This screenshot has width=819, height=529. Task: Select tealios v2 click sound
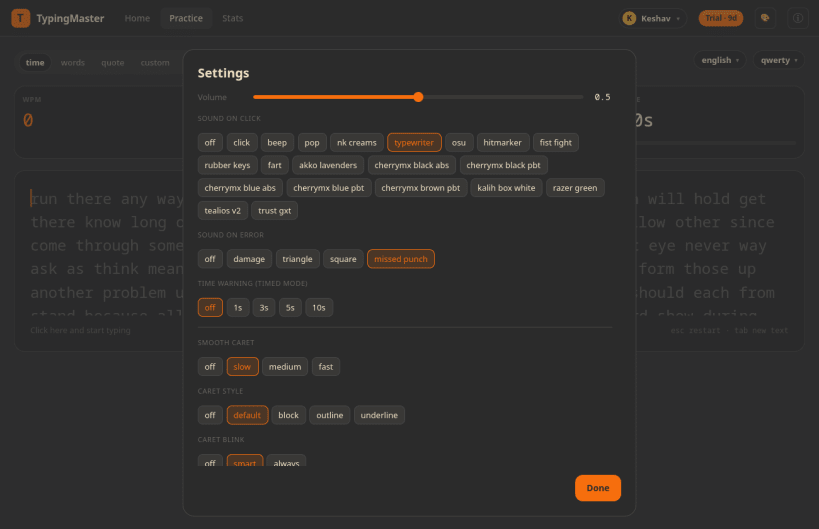223,210
